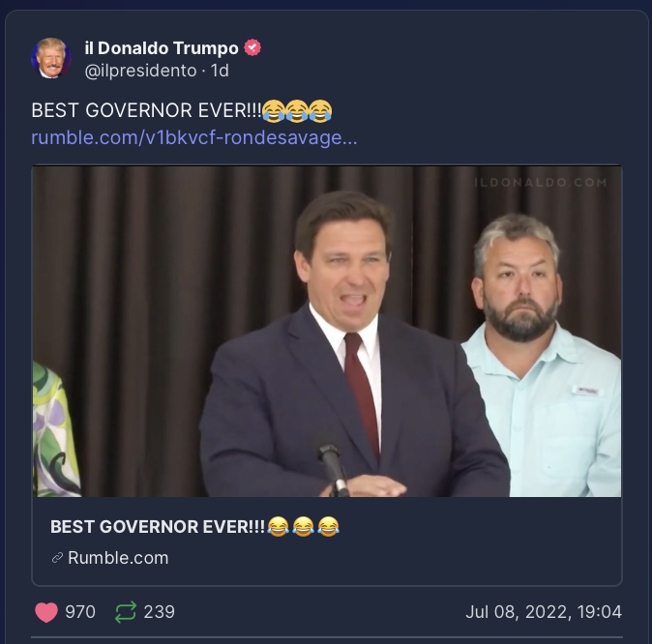Repost using the green arrows icon
This screenshot has width=652, height=644.
point(126,612)
